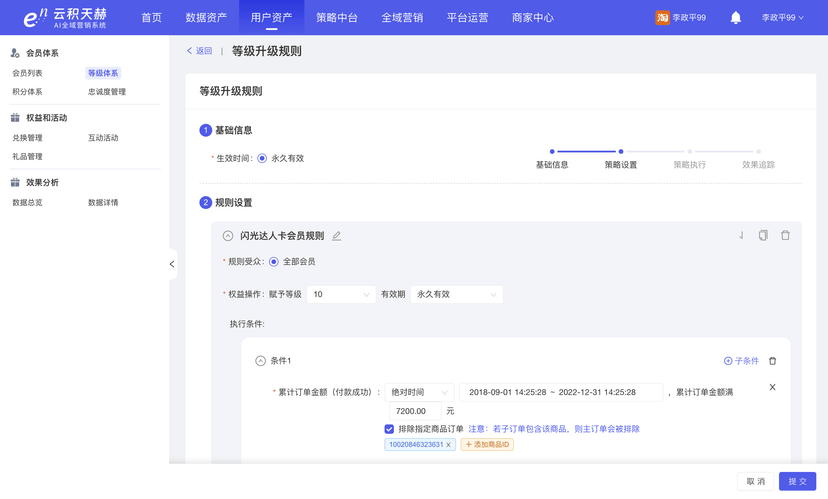This screenshot has height=499, width=828.
Task: Click the 提交 submit button
Action: pyautogui.click(x=797, y=481)
